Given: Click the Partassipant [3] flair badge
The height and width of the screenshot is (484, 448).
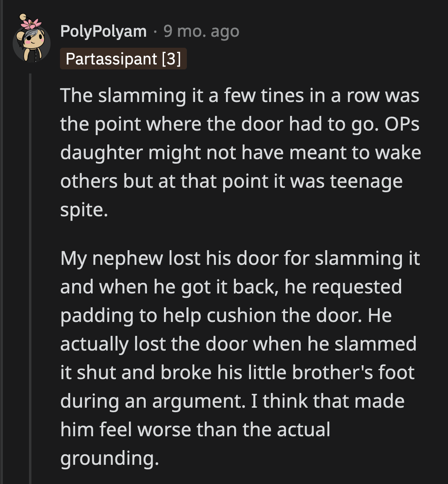Looking at the screenshot, I should point(123,59).
